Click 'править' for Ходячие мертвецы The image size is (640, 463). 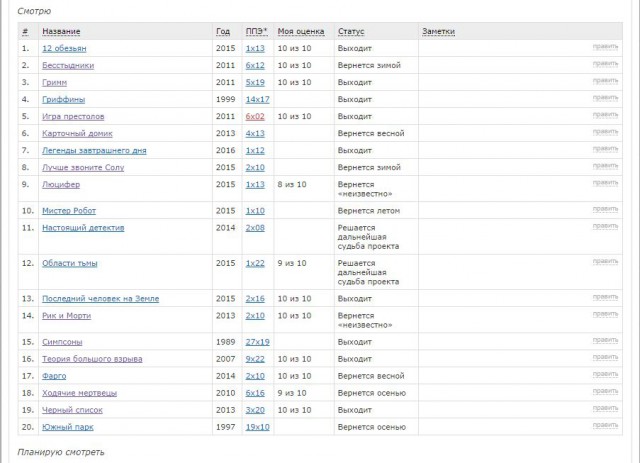pos(605,392)
